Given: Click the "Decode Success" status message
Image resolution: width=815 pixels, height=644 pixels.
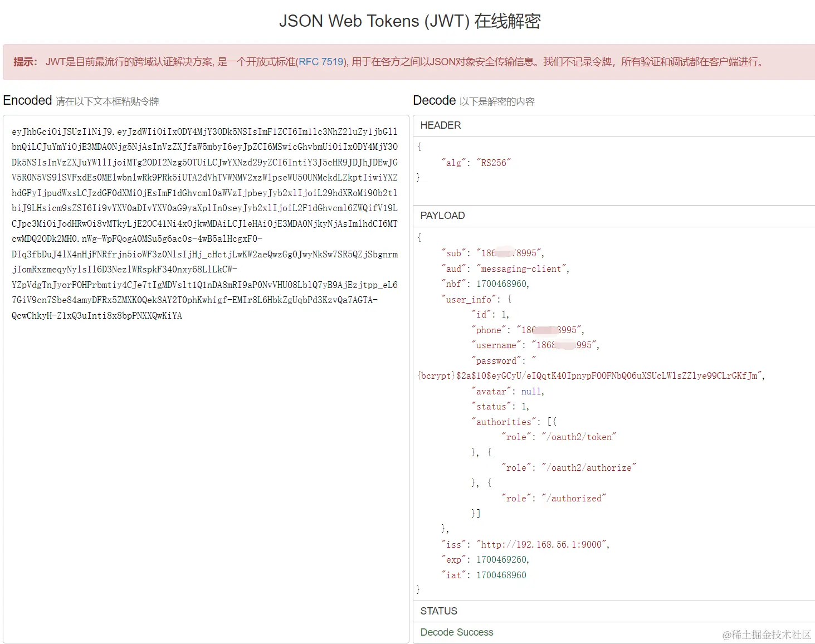Looking at the screenshot, I should point(457,632).
